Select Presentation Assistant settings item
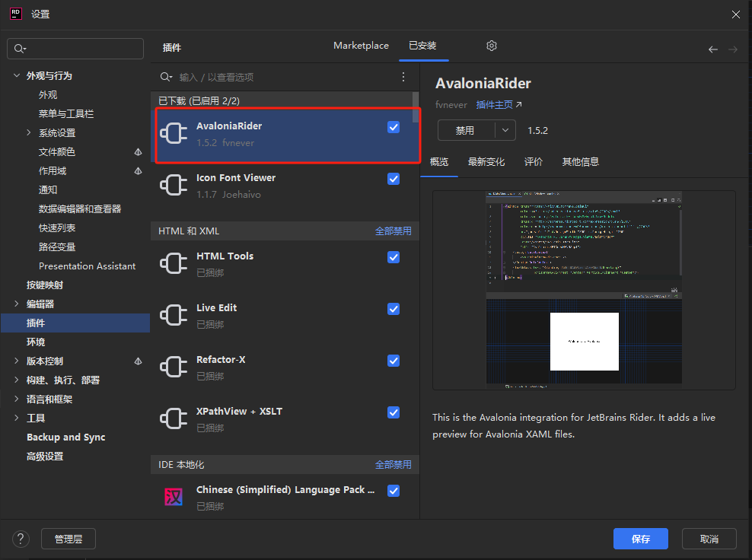Screen dimensions: 752x560 coord(88,266)
